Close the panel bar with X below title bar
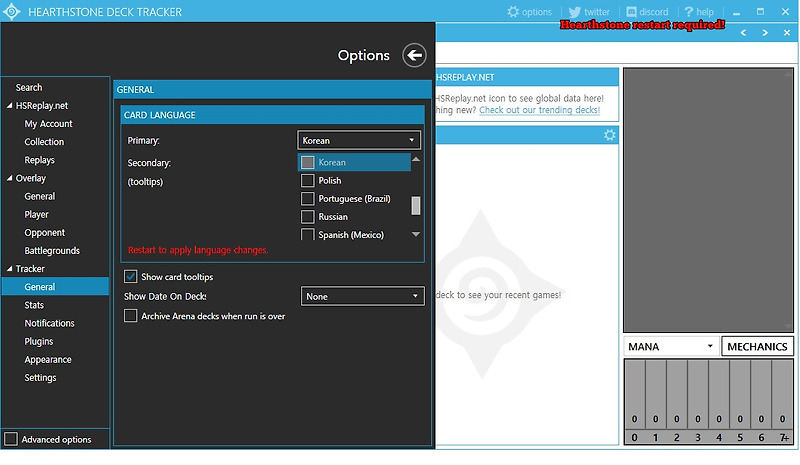Image resolution: width=800 pixels, height=465 pixels. (786, 33)
